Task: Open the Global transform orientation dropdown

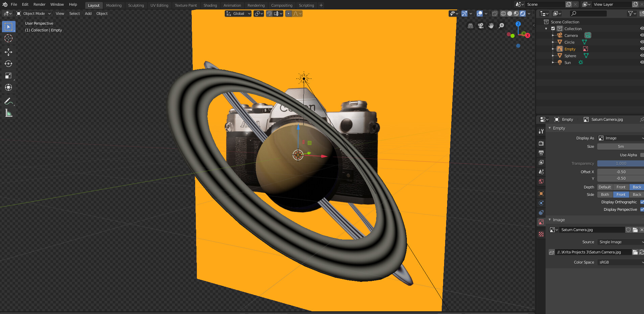Action: 238,14
